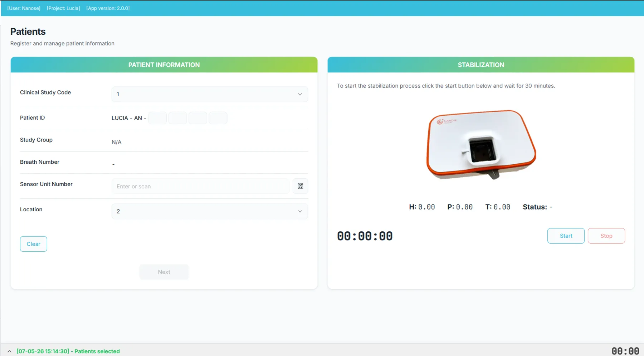This screenshot has width=644, height=356.
Task: Click the 00:00:00 stabilization timer
Action: click(365, 236)
